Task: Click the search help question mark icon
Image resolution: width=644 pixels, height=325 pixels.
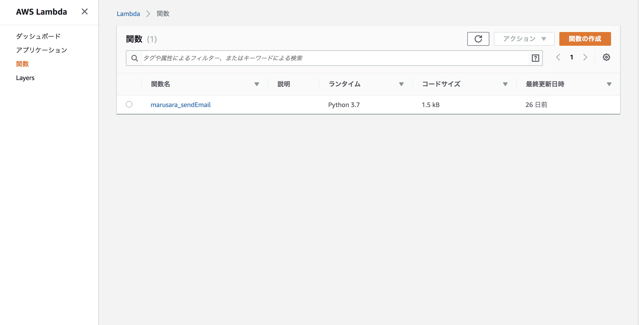Action: pos(535,58)
